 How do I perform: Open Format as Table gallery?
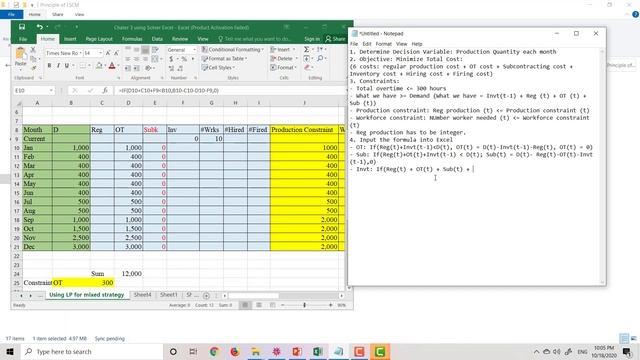(x=225, y=58)
